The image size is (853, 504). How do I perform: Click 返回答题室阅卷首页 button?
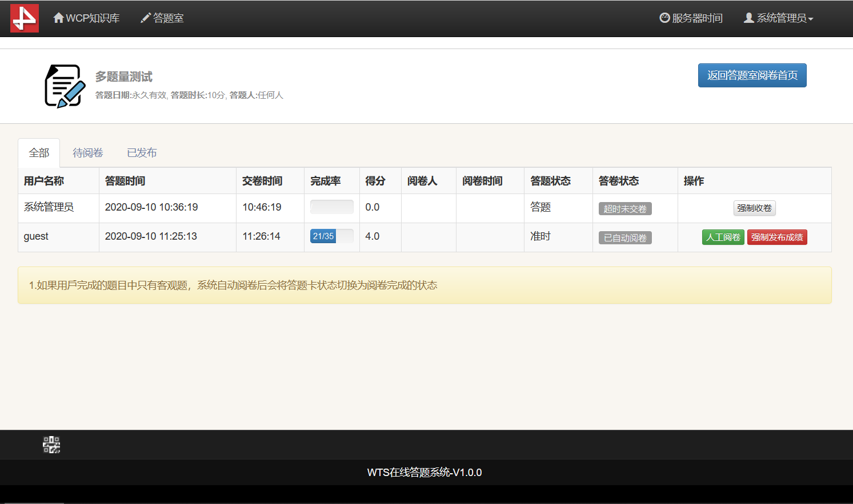pos(752,75)
